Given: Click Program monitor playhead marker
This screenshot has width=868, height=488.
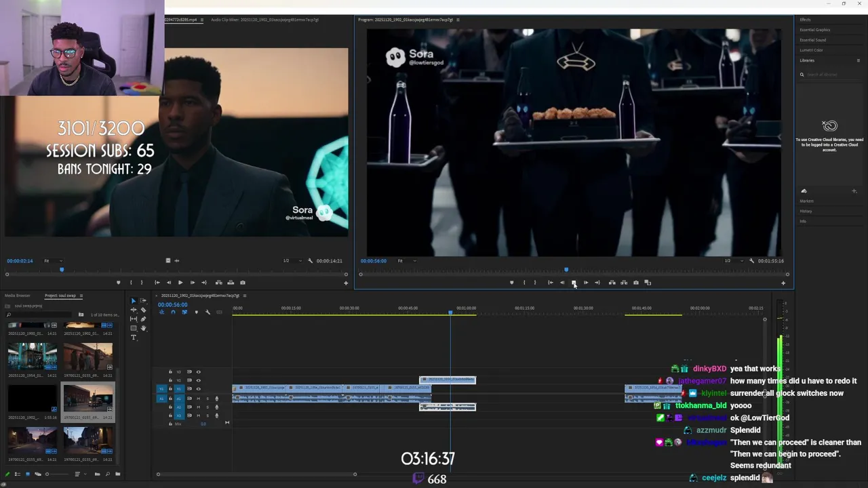Looking at the screenshot, I should click(566, 270).
